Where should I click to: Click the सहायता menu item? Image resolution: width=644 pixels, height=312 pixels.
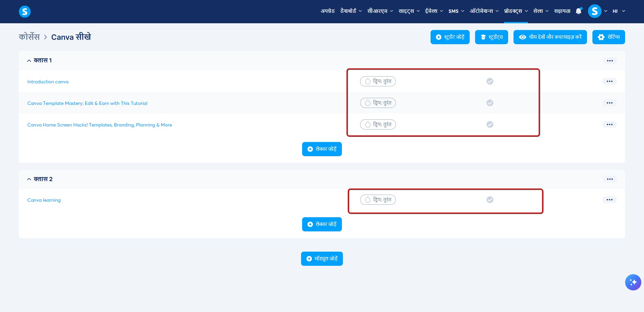coord(562,11)
